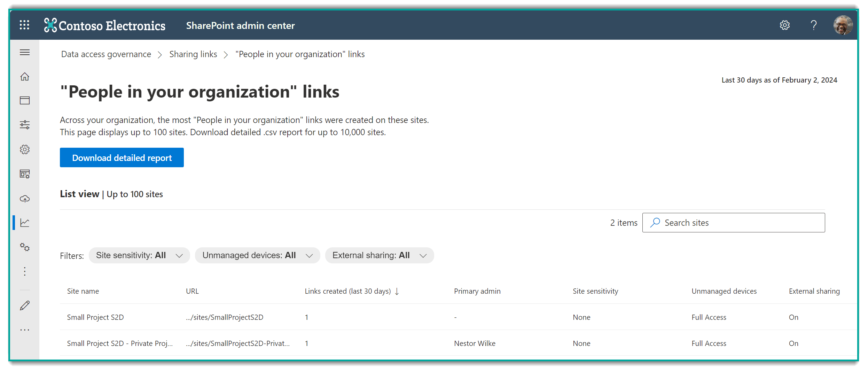868x370 pixels.
Task: Open Policies settings via the sliders icon
Action: 25,125
